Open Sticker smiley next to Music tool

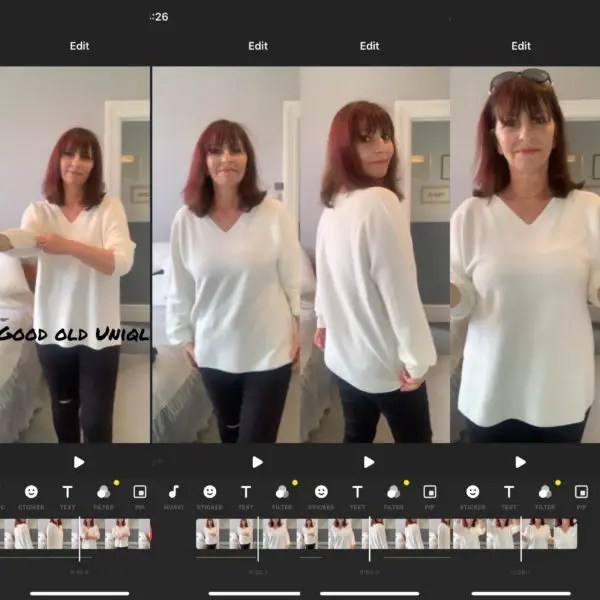210,492
